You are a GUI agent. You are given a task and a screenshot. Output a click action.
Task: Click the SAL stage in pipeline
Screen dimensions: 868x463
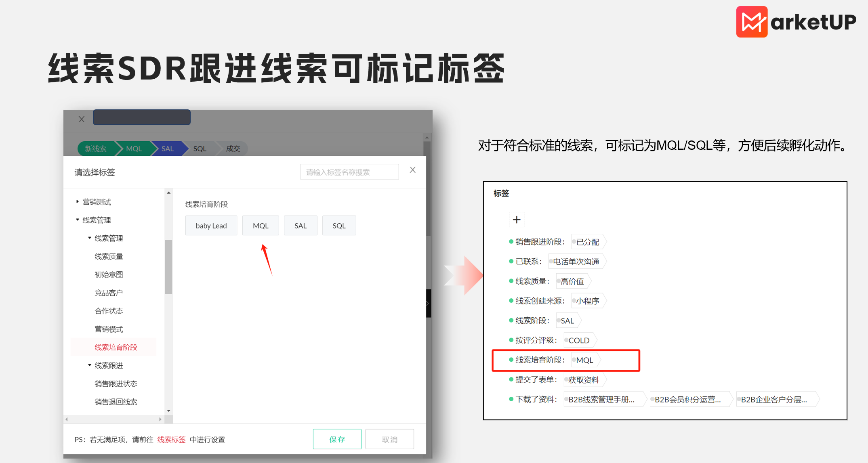tap(168, 149)
